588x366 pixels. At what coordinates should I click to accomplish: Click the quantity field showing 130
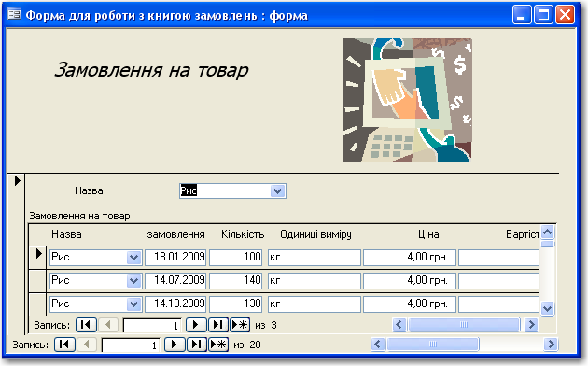(236, 304)
